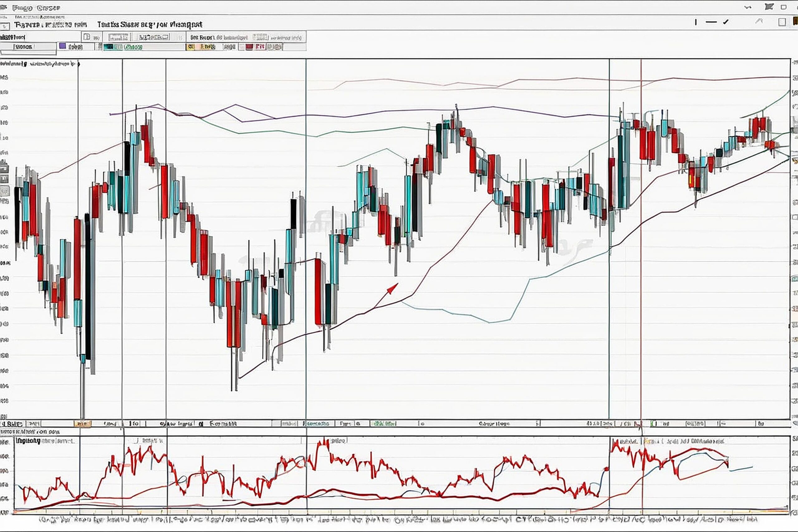Select the horizontal line drawing tool
This screenshot has height=532, width=798.
point(711,22)
